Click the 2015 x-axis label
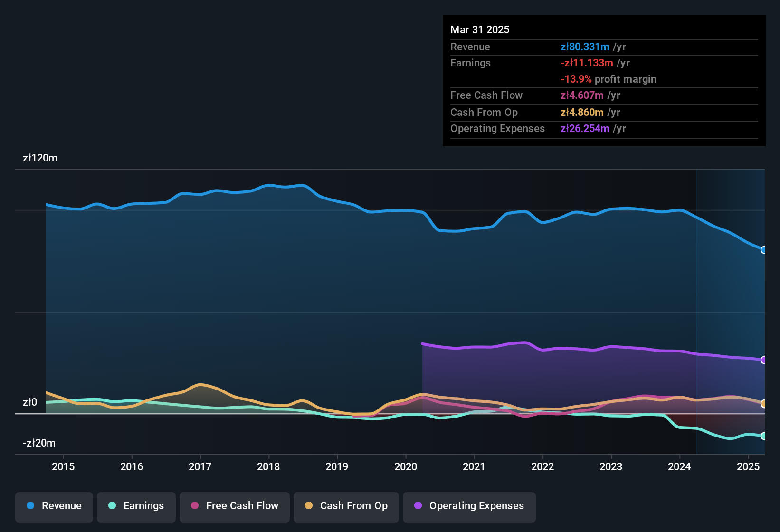This screenshot has width=780, height=532. [x=63, y=467]
